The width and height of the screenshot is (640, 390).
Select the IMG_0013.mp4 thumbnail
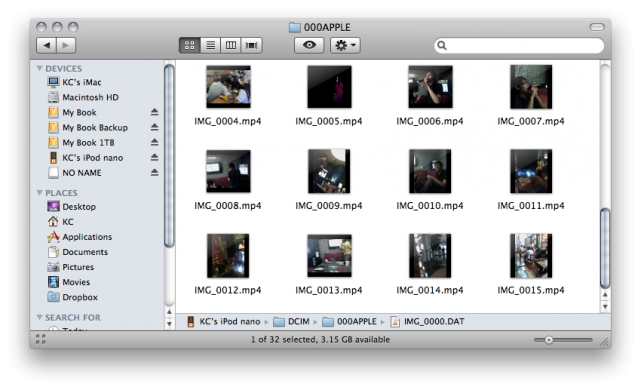[x=329, y=256]
